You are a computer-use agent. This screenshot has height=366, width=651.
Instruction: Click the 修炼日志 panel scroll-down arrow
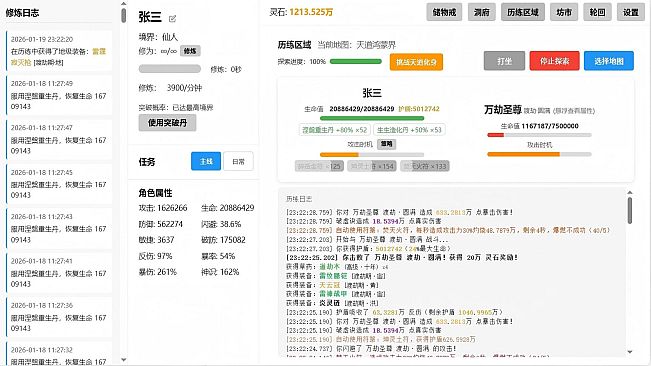123,360
